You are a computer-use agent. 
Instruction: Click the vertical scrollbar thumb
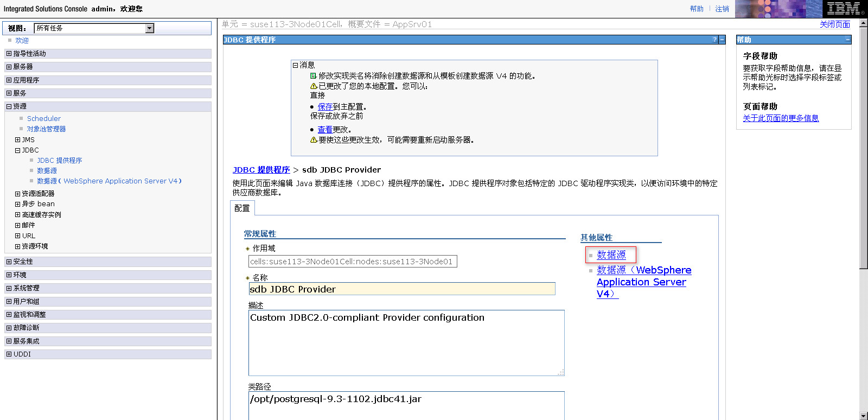(864, 148)
